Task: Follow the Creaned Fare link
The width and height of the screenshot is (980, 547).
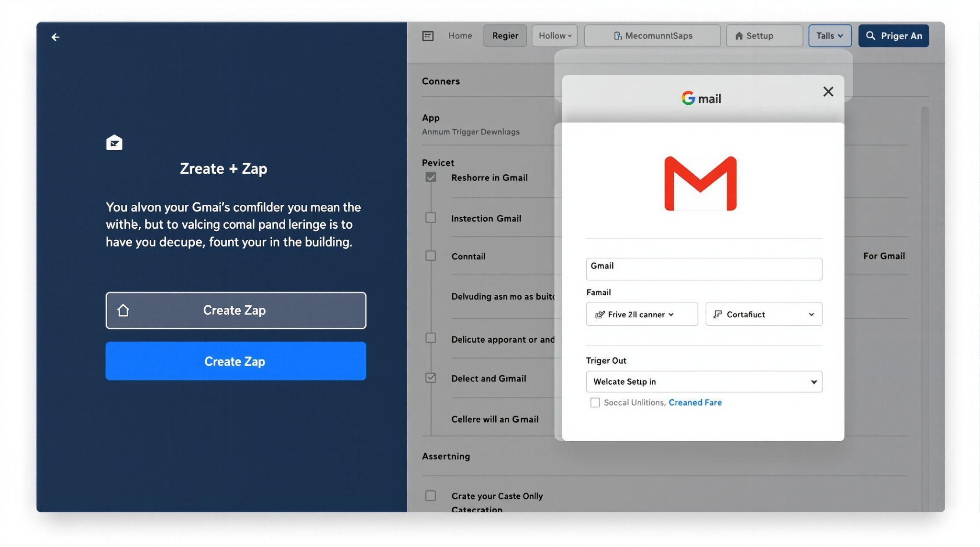Action: pos(695,402)
